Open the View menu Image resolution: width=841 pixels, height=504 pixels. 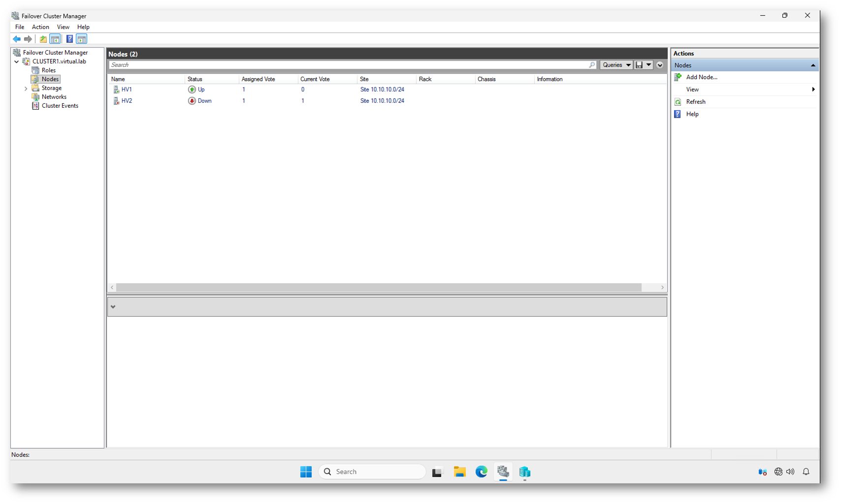63,27
